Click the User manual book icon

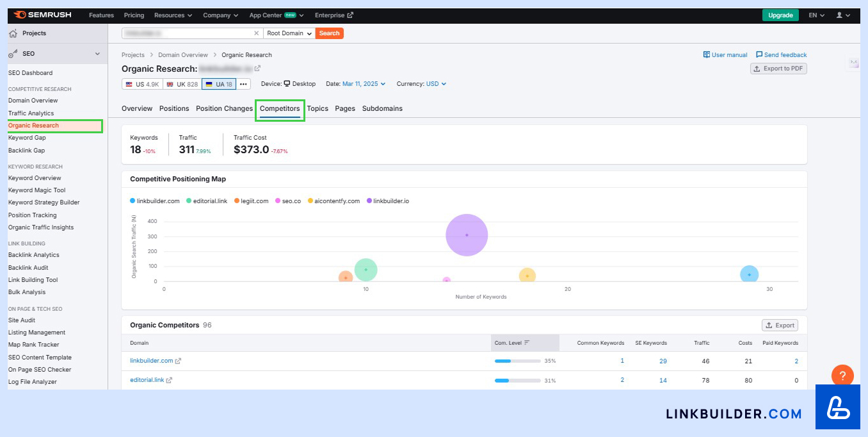[707, 55]
